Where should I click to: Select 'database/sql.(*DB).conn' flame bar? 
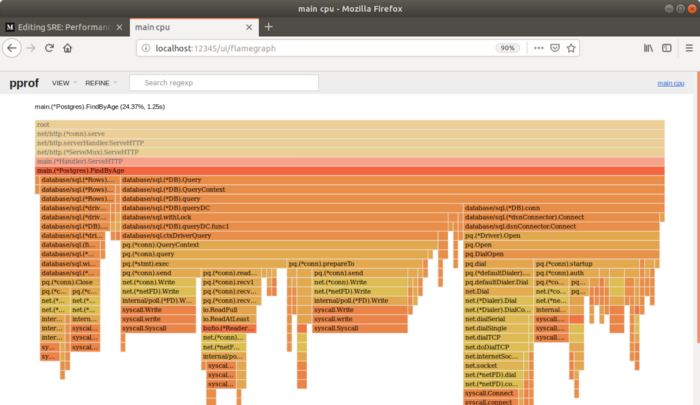point(564,208)
